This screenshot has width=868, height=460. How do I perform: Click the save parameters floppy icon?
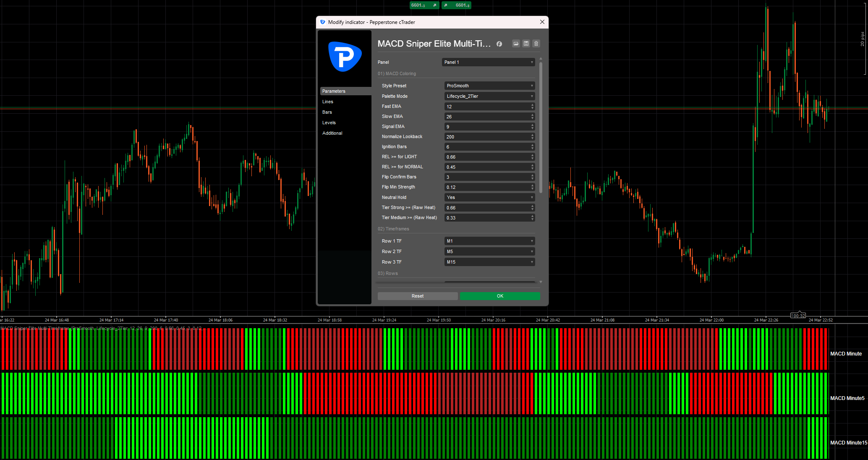point(526,44)
